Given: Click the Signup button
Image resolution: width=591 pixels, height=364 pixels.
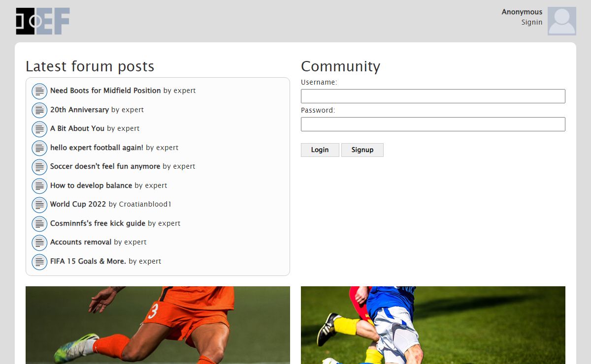Looking at the screenshot, I should click(x=362, y=150).
